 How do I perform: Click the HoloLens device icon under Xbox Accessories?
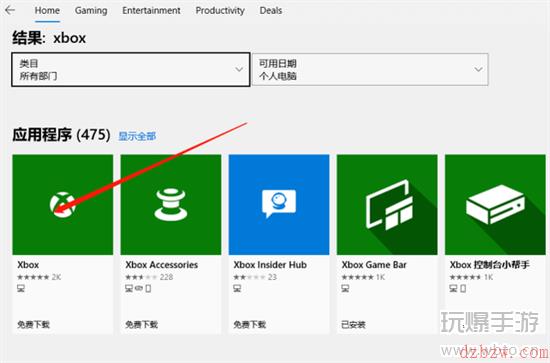pyautogui.click(x=139, y=289)
